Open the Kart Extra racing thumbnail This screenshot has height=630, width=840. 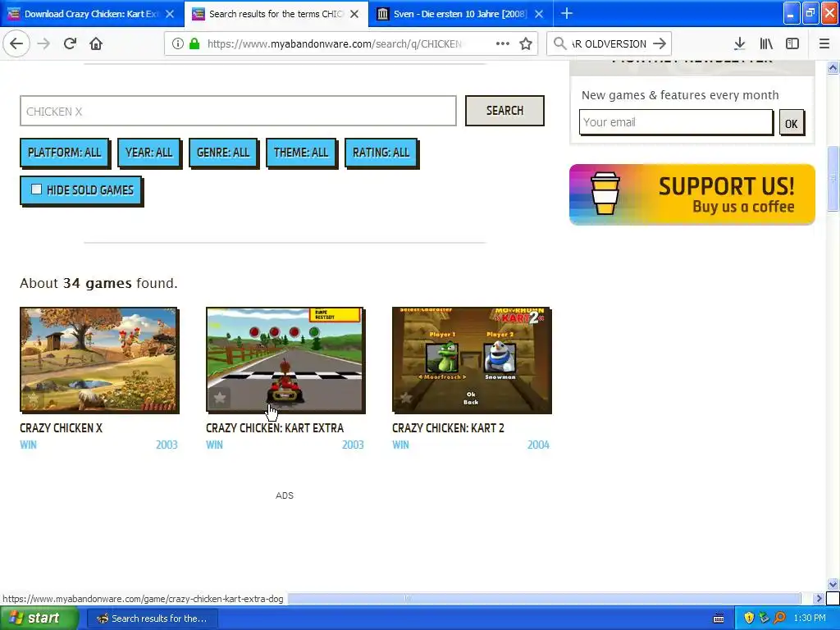point(285,359)
